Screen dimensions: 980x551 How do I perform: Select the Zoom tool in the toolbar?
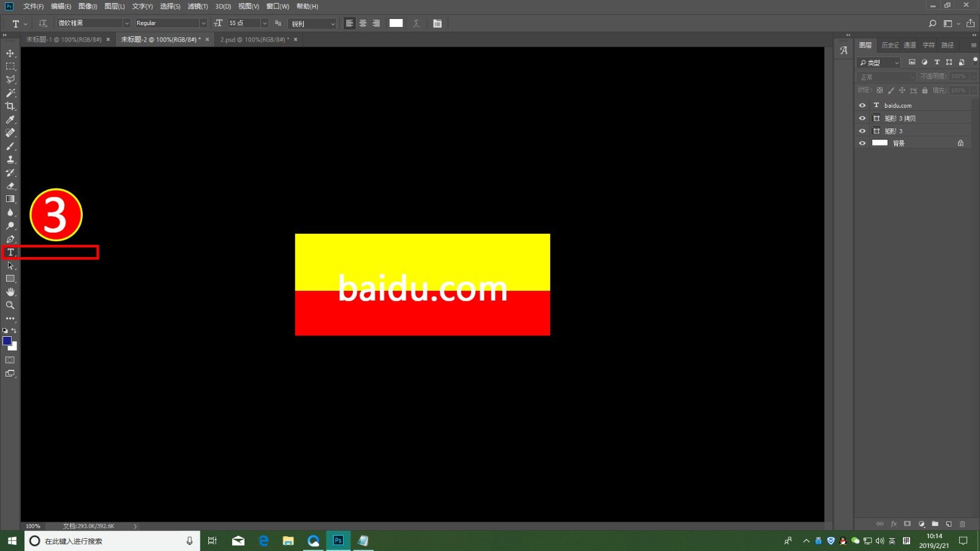pos(10,305)
